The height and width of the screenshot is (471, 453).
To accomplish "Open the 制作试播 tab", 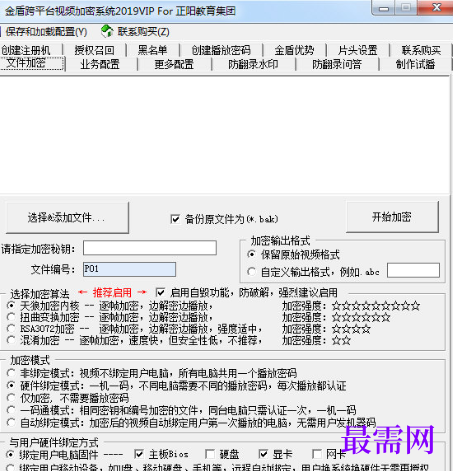I will coord(415,64).
